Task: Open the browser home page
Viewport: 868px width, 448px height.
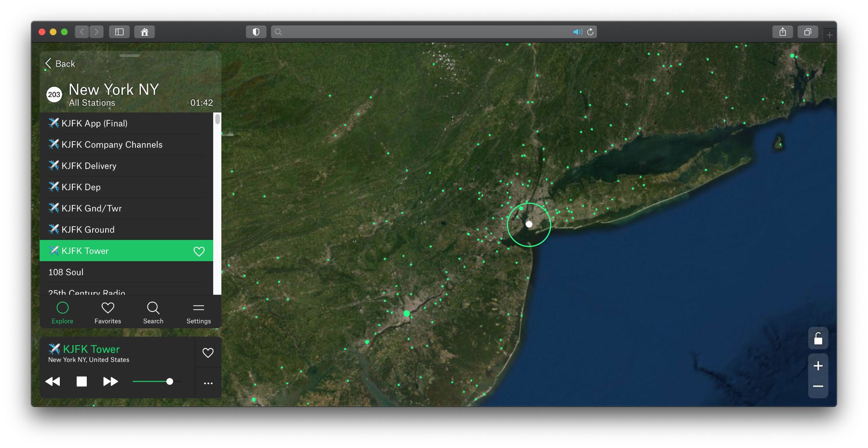Action: click(x=144, y=32)
